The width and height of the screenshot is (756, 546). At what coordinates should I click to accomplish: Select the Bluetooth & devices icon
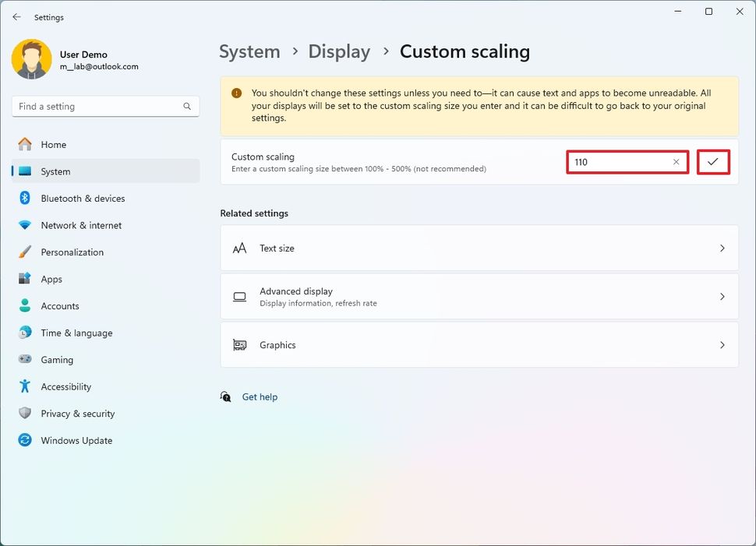point(24,199)
